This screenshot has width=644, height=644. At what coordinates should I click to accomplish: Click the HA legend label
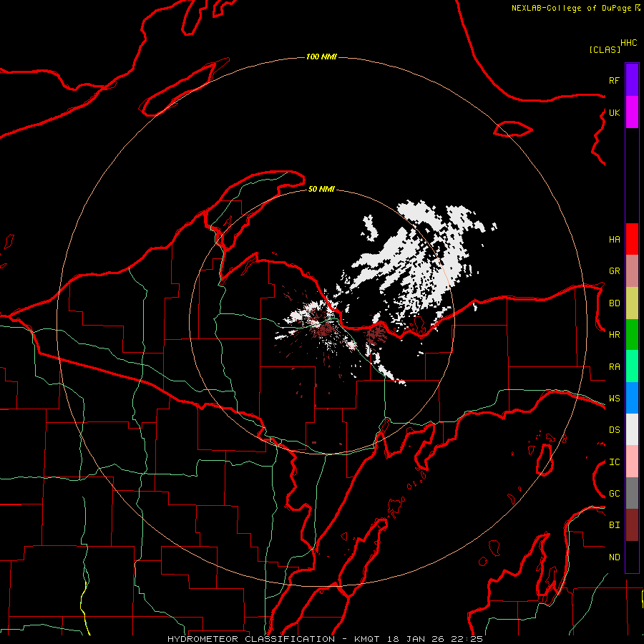click(614, 239)
